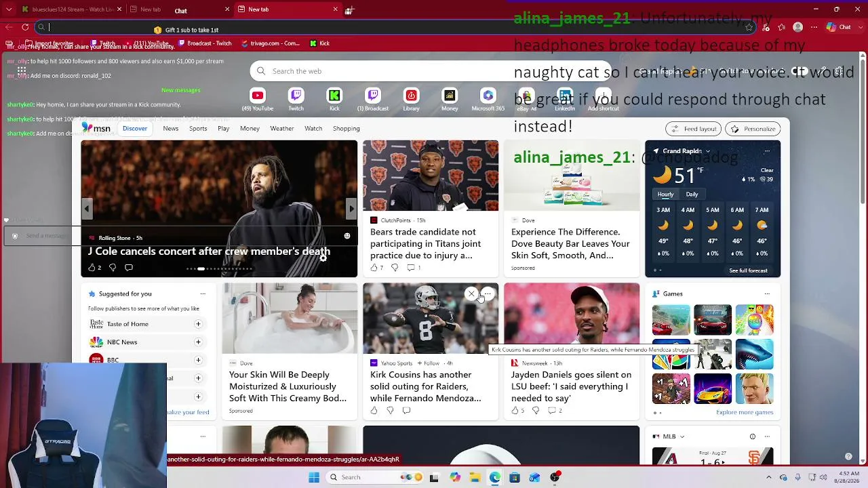Switch to the Discover tab
868x488 pixels.
coord(135,128)
